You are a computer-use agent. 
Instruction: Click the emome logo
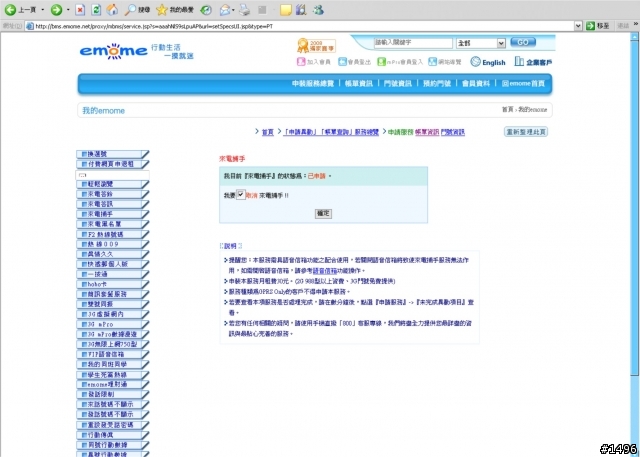[x=113, y=51]
